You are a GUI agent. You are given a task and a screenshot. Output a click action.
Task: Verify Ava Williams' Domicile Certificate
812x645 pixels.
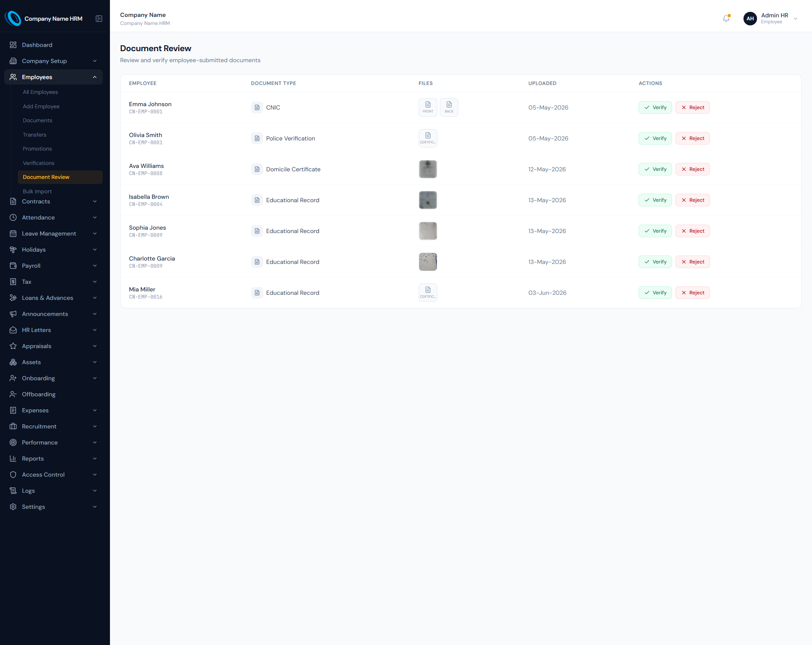coord(655,169)
